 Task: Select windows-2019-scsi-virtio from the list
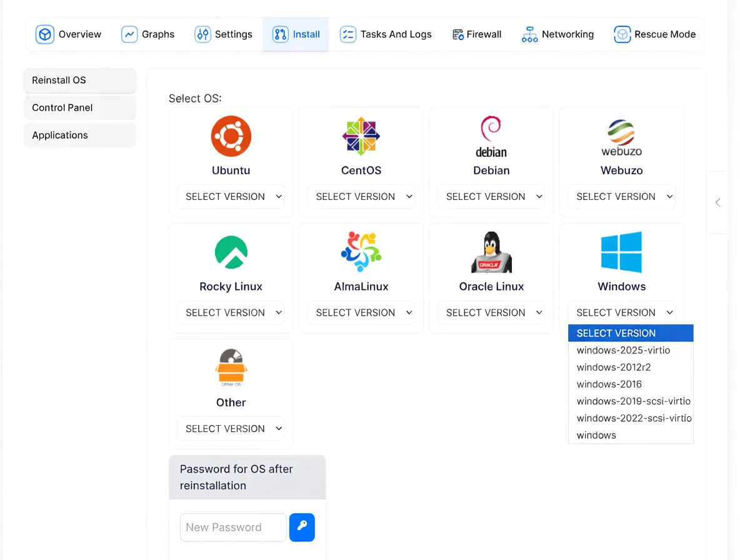(x=631, y=401)
